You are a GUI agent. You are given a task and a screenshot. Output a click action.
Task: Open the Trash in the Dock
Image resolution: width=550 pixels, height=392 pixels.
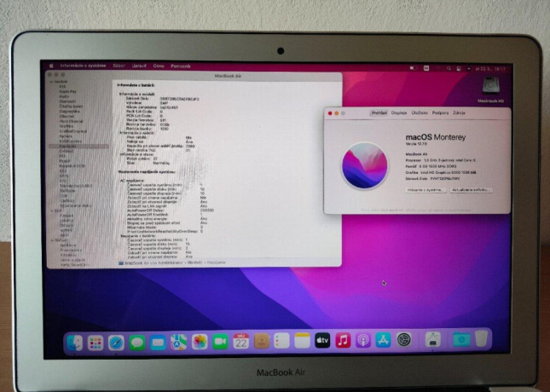click(x=482, y=338)
